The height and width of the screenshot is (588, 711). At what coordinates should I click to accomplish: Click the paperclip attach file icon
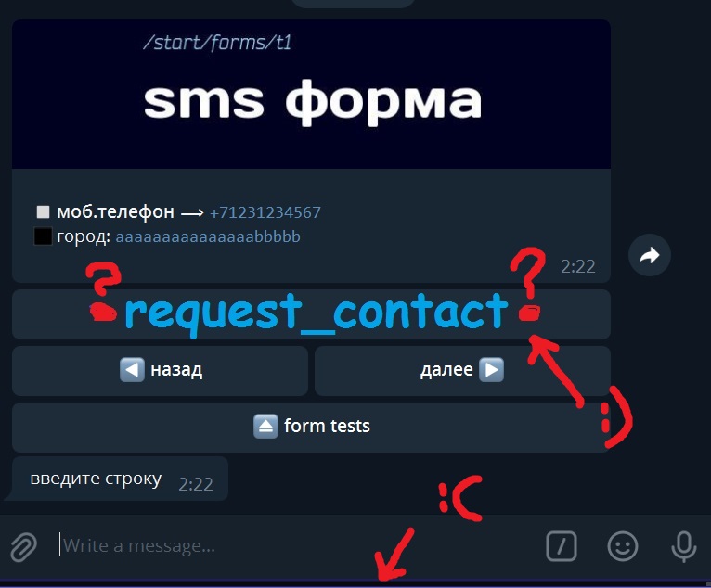23,547
